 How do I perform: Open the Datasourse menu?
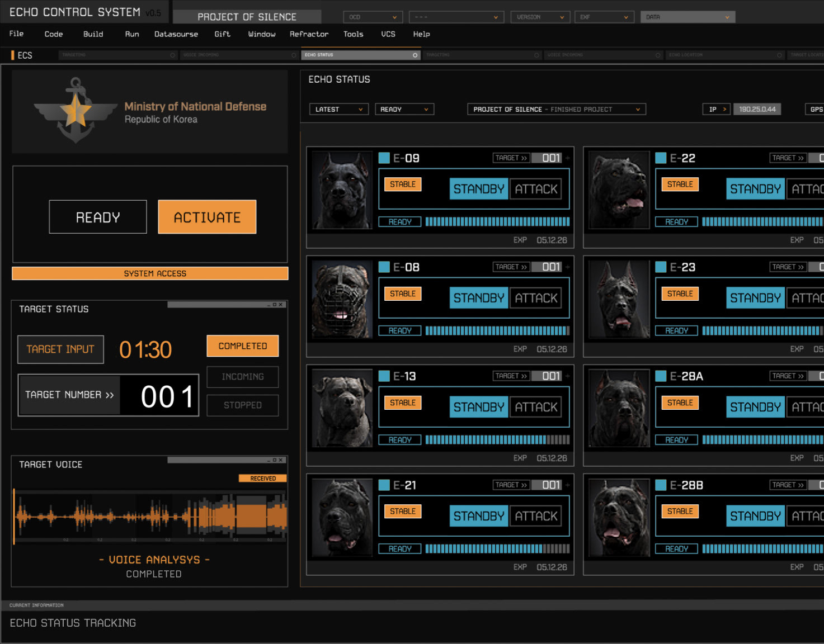click(x=176, y=34)
